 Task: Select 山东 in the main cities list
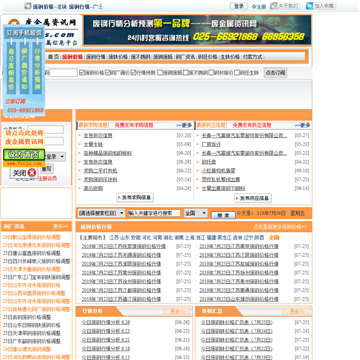pos(125,238)
